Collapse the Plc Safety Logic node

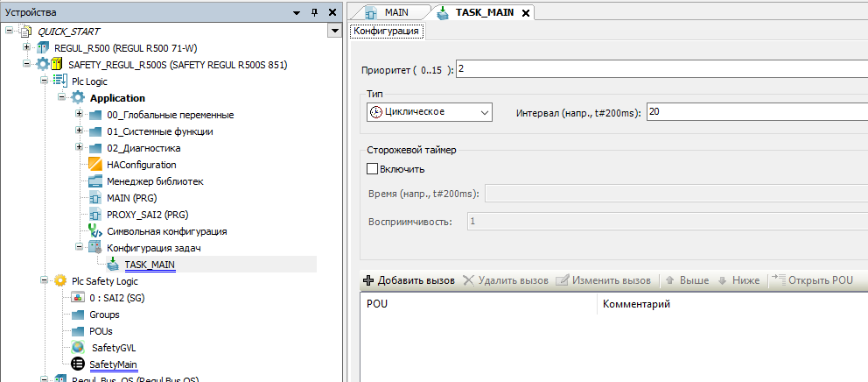coord(44,281)
